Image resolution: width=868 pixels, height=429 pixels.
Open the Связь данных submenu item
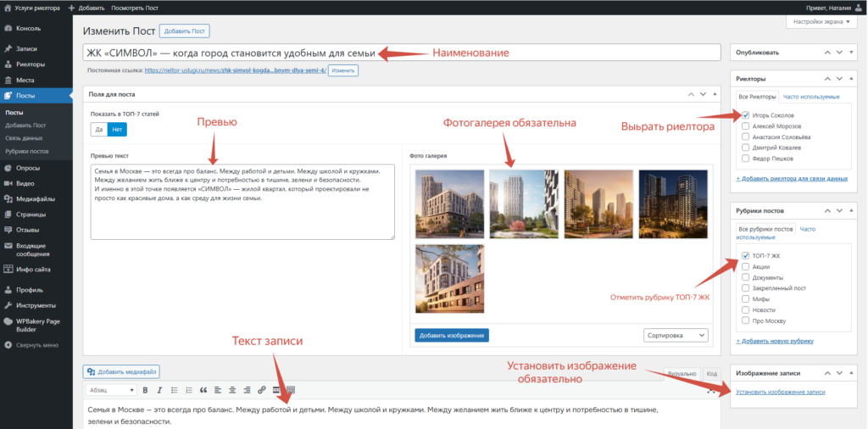(24, 138)
